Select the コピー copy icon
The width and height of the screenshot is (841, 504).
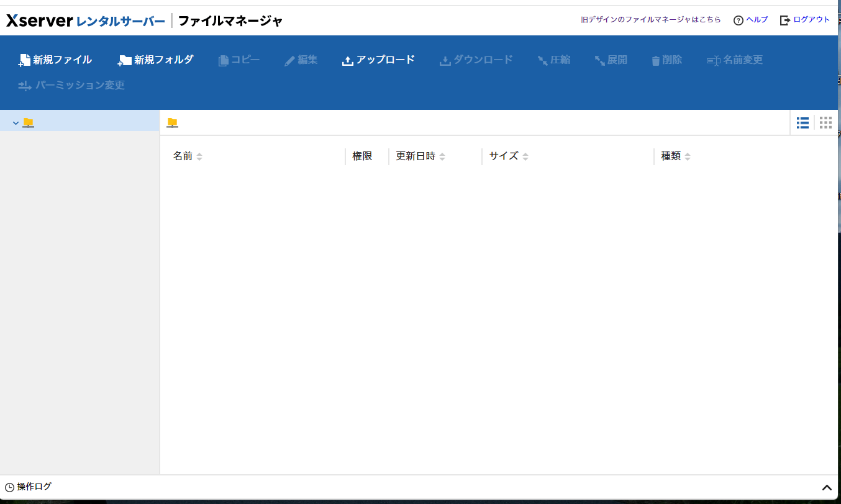click(239, 60)
